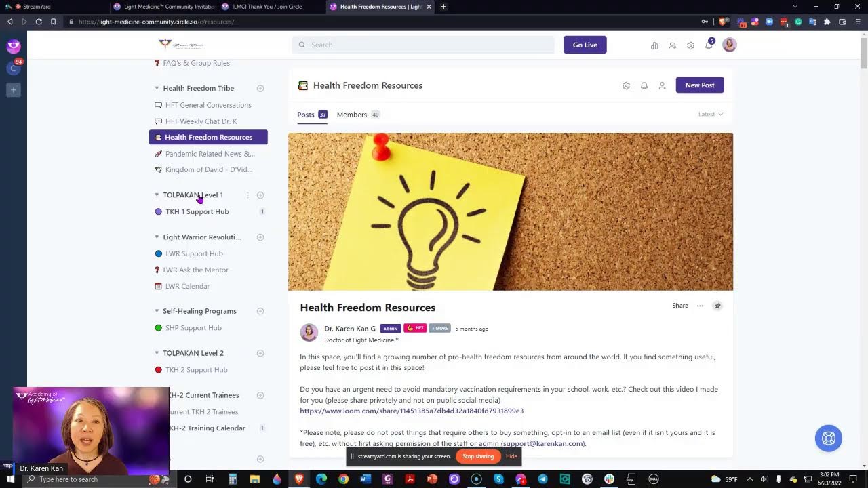Open the members directory icon in header
Screen dimensions: 868x488
point(673,45)
